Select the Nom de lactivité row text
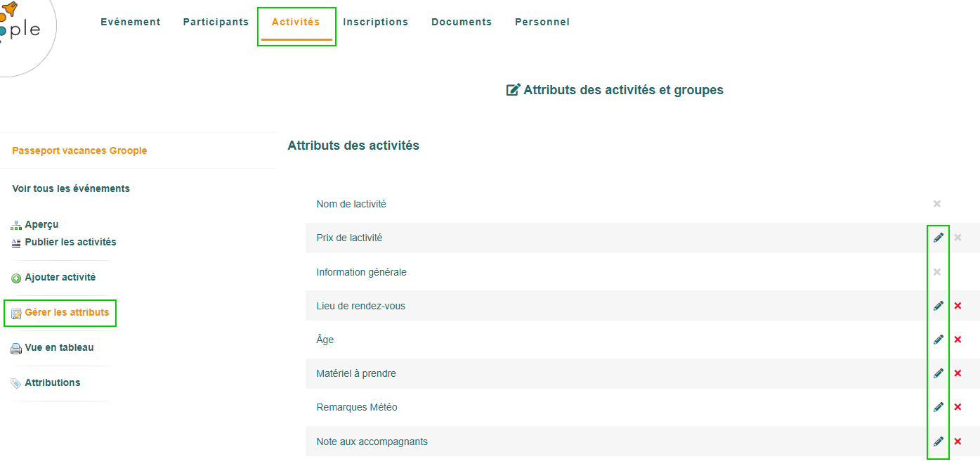Screen dimensions: 980x464 (x=351, y=204)
